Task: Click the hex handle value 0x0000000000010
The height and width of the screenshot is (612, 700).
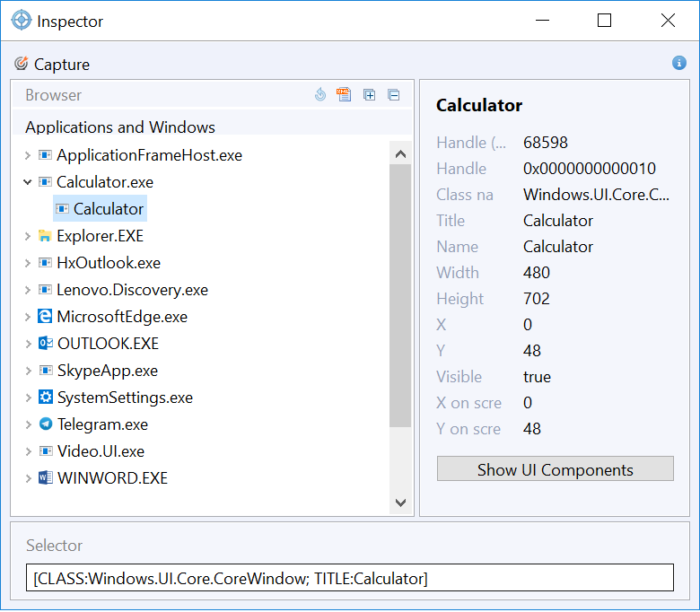Action: click(x=590, y=169)
